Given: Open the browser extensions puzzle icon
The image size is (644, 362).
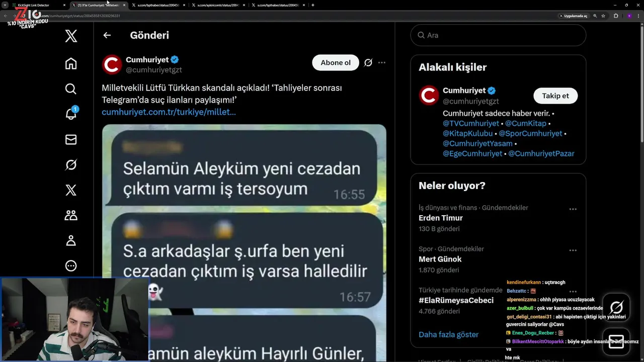Looking at the screenshot, I should click(616, 16).
